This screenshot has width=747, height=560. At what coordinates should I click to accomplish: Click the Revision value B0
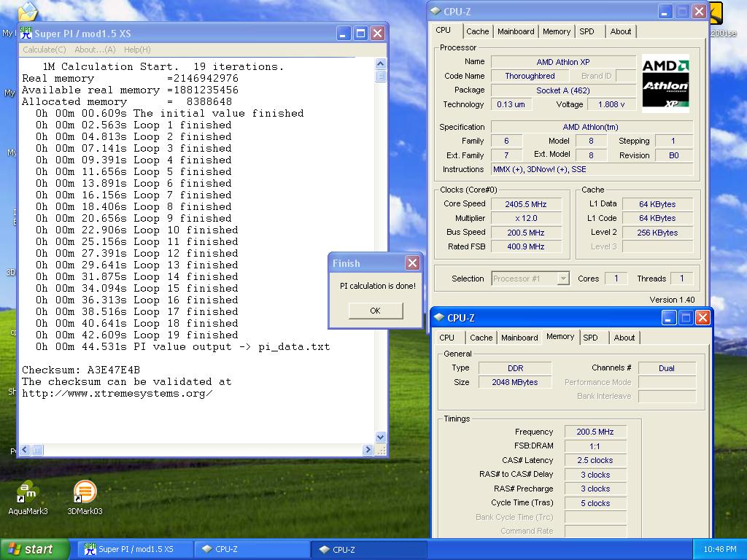click(x=673, y=155)
